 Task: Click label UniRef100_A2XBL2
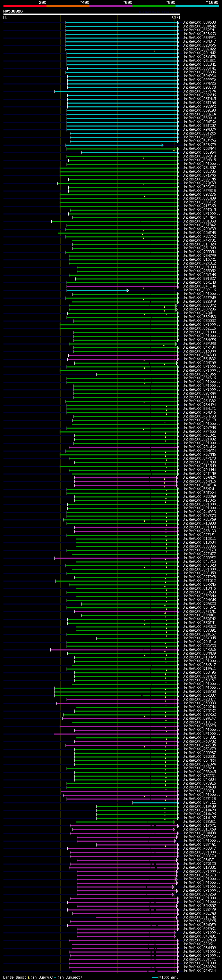[199, 263]
